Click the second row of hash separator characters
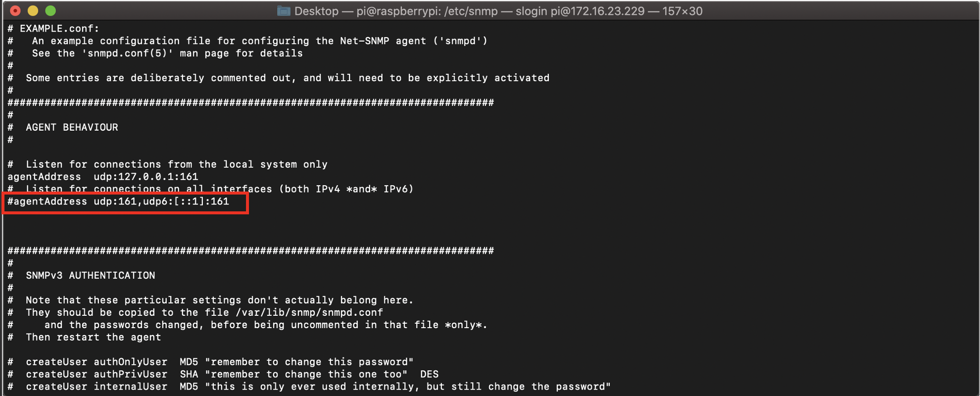 250,250
